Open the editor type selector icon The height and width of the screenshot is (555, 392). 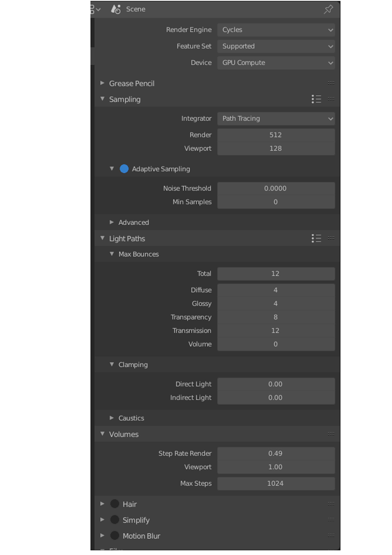[x=95, y=9]
